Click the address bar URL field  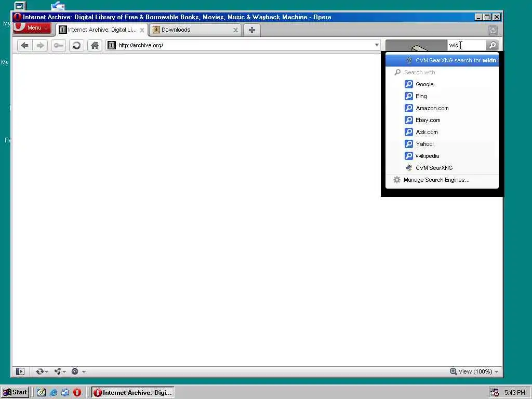(x=243, y=45)
